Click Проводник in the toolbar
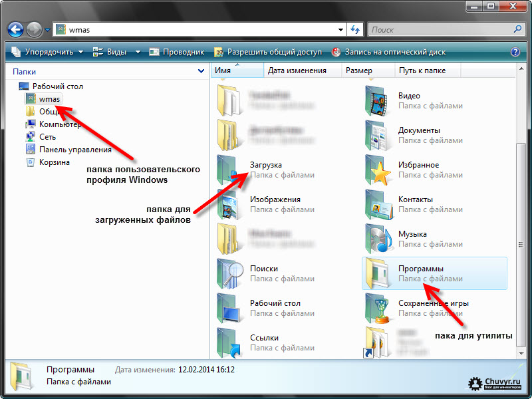Image resolution: width=532 pixels, height=399 pixels. pos(177,52)
